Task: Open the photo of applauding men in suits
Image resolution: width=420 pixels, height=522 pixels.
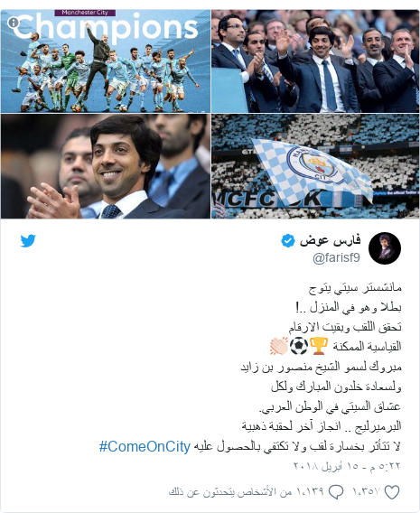Action: pos(315,61)
